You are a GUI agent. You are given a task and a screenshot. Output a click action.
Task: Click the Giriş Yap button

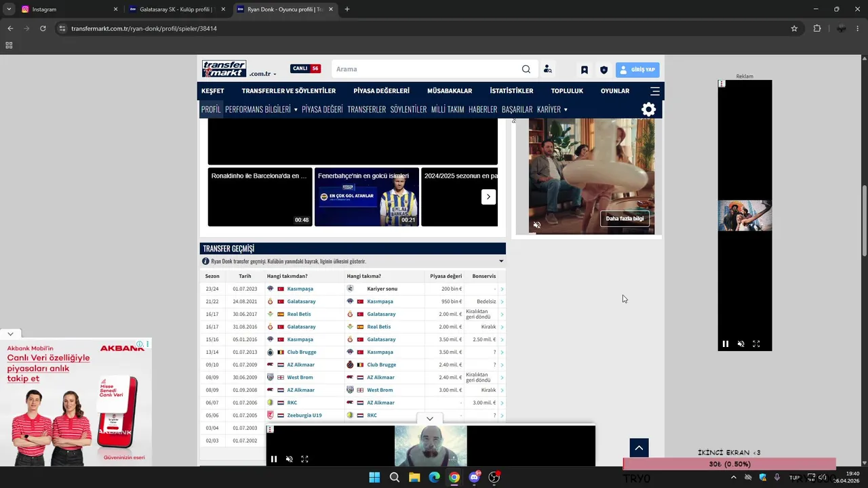pos(637,70)
